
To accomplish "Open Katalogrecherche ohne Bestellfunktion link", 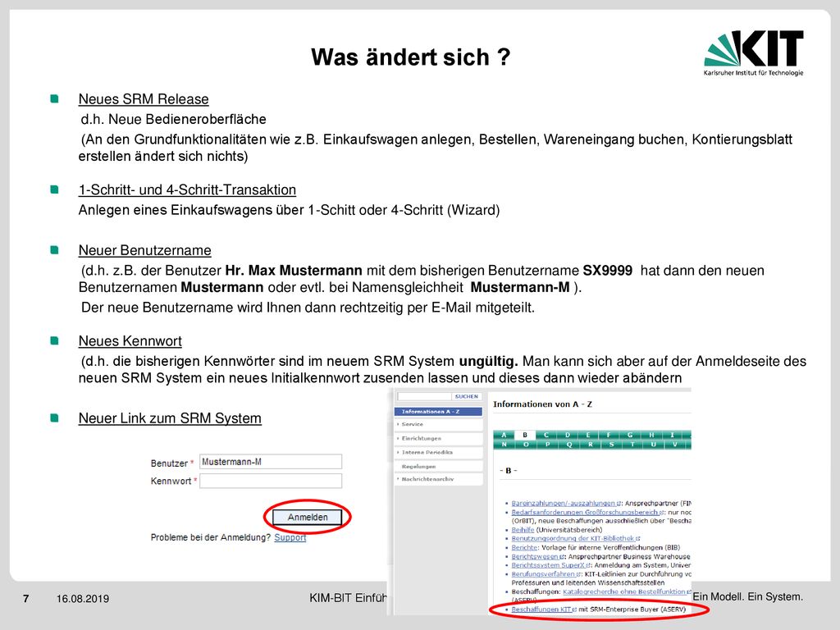I will click(626, 591).
